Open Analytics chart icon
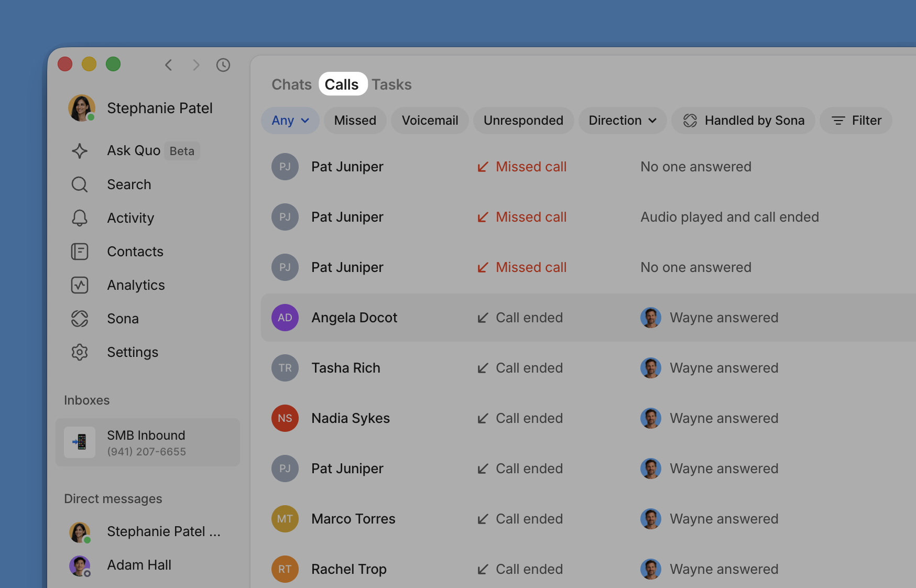Image resolution: width=916 pixels, height=588 pixels. [x=80, y=285]
